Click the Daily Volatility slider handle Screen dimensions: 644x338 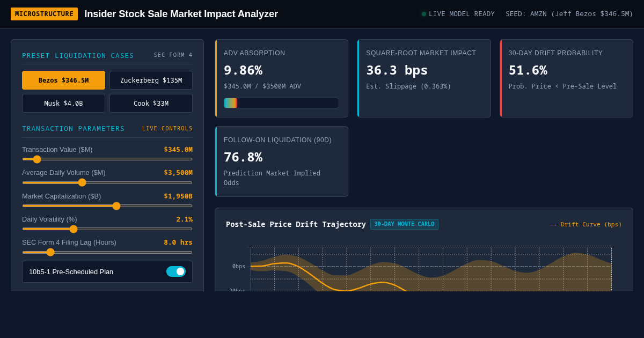click(x=74, y=229)
